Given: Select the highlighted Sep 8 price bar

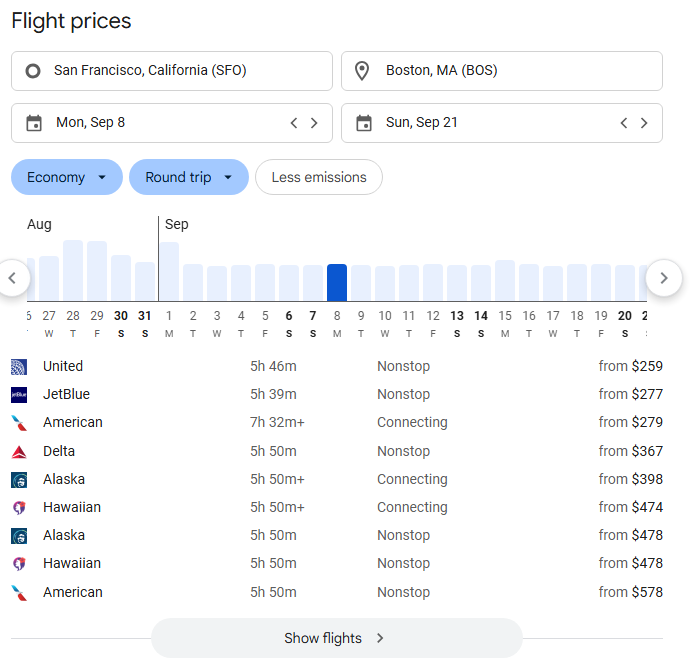Looking at the screenshot, I should [x=337, y=282].
